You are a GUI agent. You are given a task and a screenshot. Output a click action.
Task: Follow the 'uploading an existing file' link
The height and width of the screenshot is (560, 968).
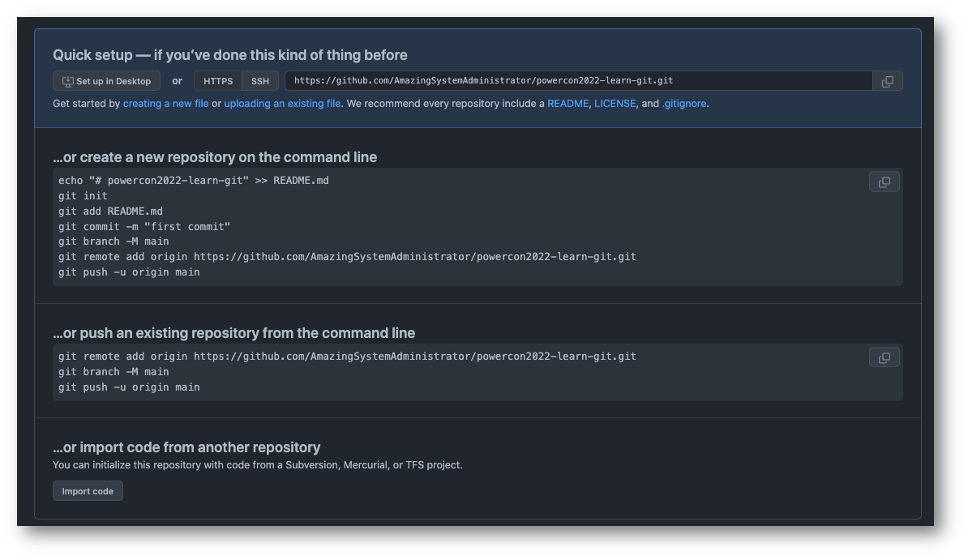coord(282,104)
